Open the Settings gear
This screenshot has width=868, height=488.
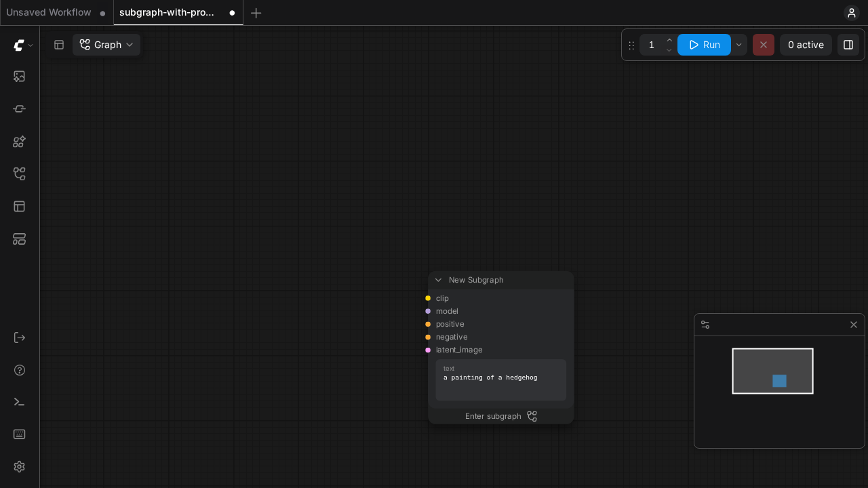(20, 467)
